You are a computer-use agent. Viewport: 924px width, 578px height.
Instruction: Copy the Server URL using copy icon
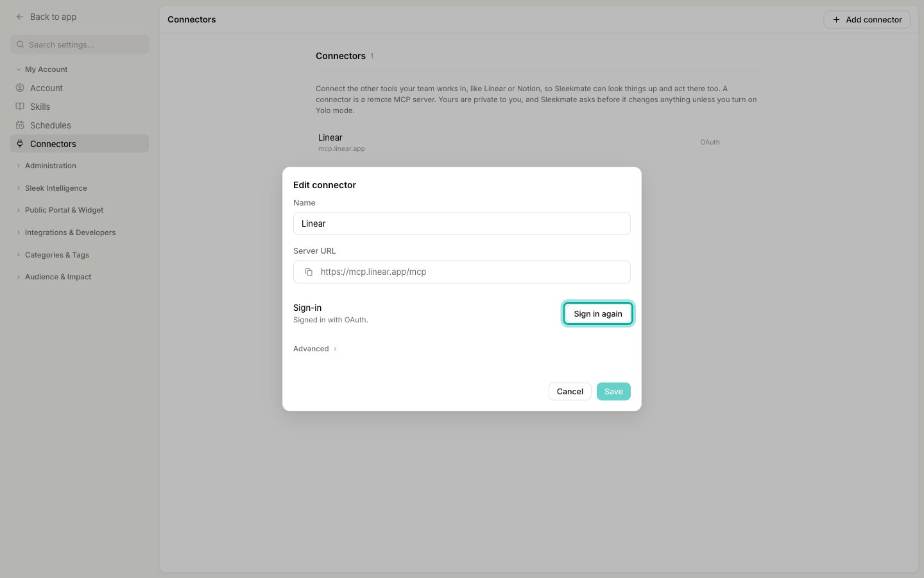point(309,272)
